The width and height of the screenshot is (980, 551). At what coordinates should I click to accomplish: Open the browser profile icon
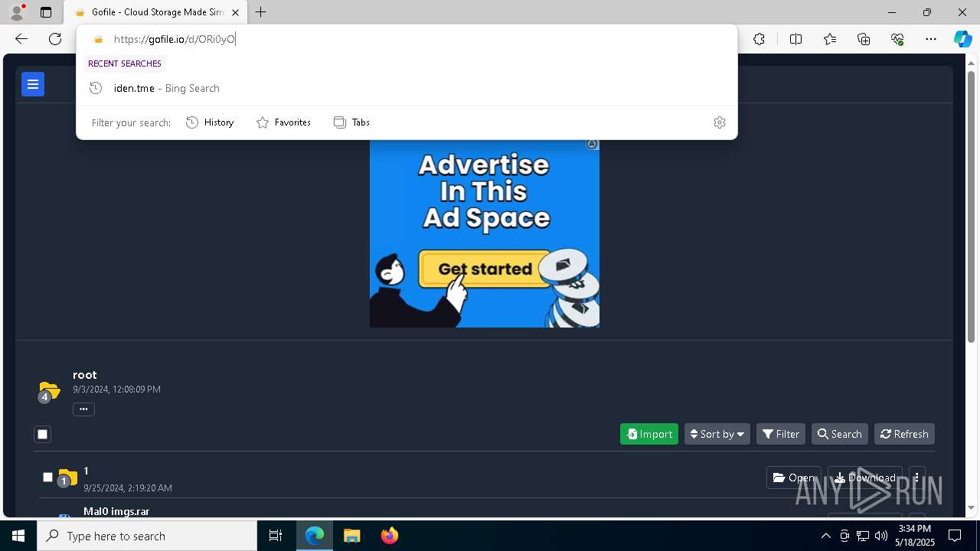click(x=17, y=12)
